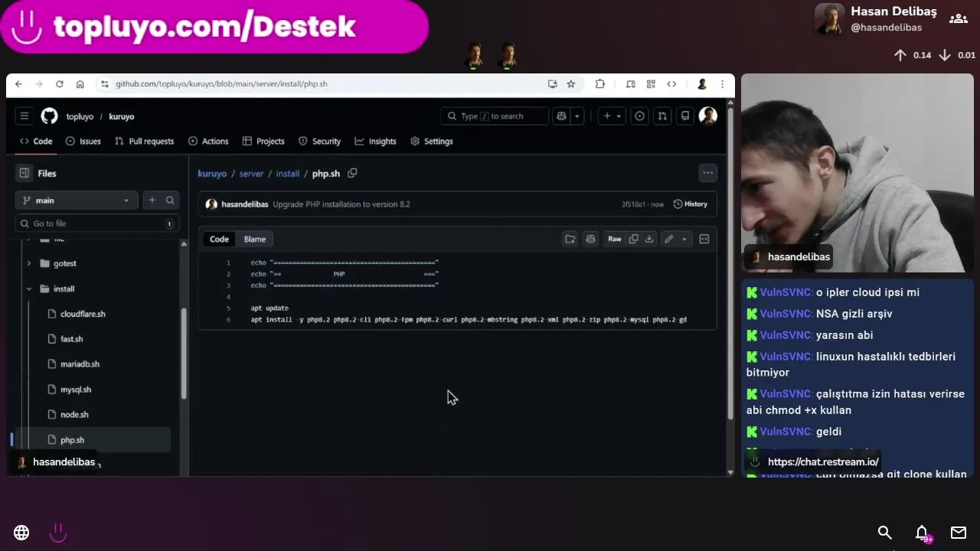
Task: Focus the 'Type / to search' box
Action: pyautogui.click(x=495, y=116)
